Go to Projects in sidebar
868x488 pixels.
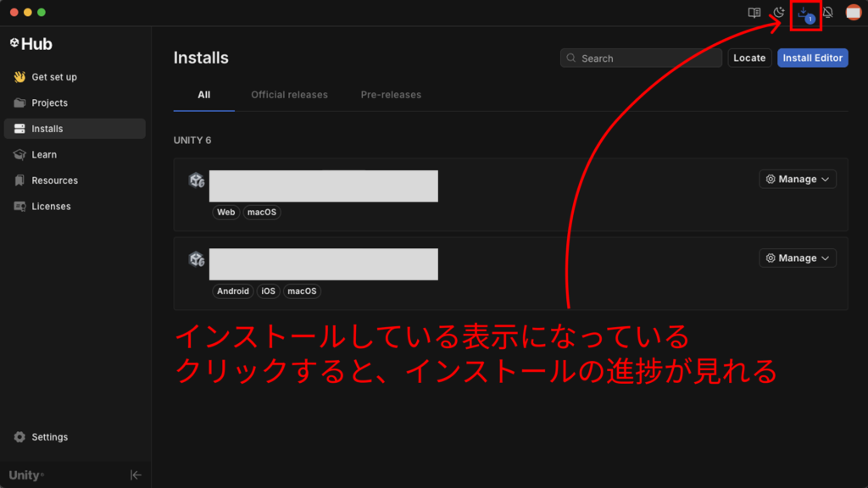(49, 103)
